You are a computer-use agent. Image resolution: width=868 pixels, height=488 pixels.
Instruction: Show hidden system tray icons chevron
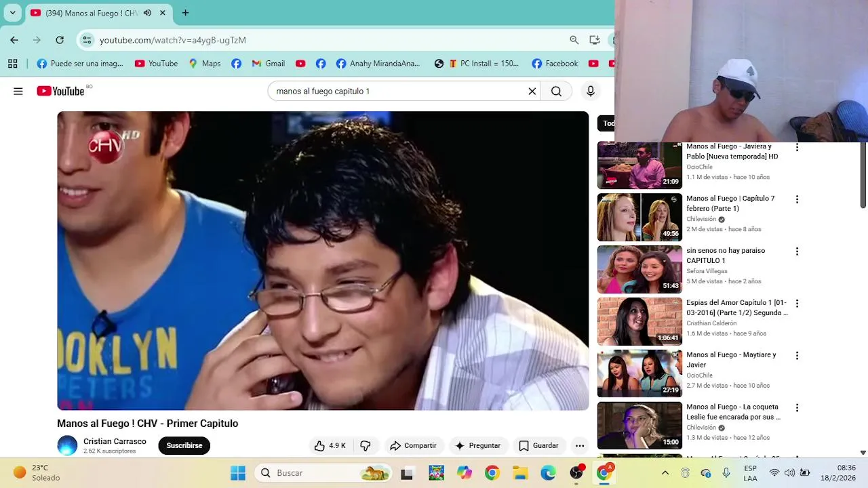(665, 473)
